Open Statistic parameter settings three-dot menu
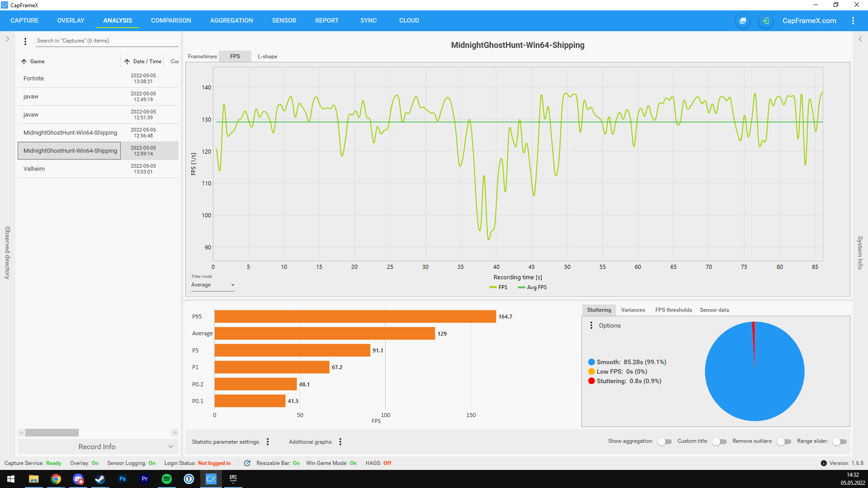This screenshot has height=488, width=868. (268, 442)
